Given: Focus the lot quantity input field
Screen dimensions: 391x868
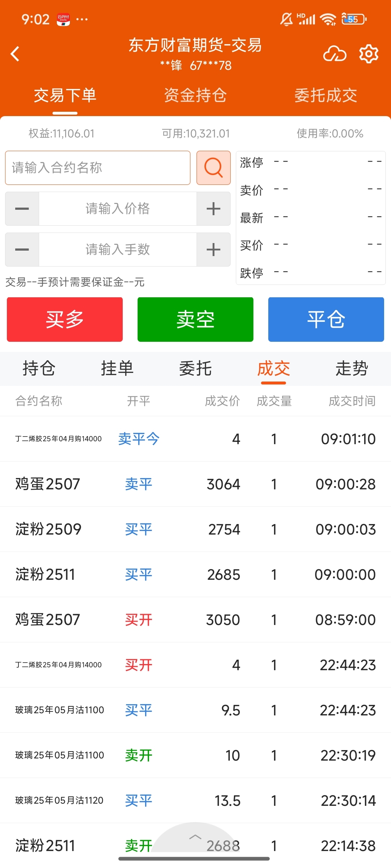Looking at the screenshot, I should click(118, 250).
